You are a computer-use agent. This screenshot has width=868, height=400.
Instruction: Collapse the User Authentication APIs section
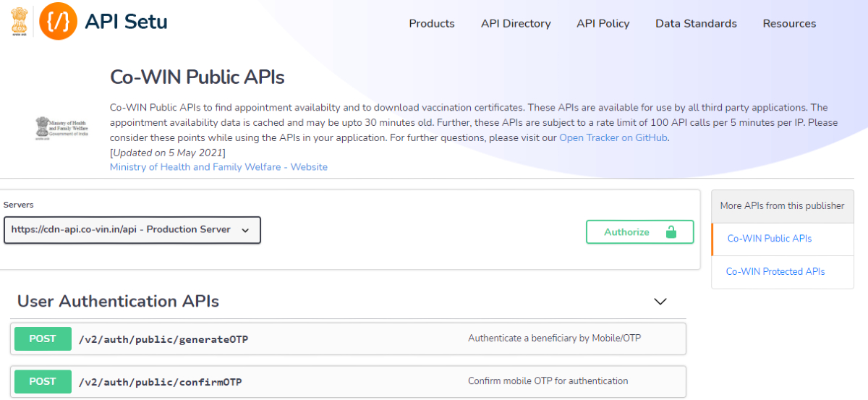(x=660, y=302)
